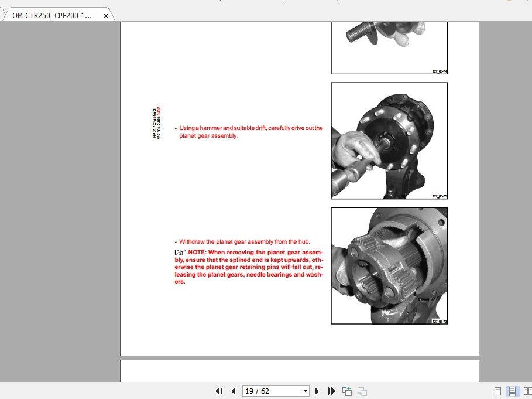This screenshot has height=399, width=532.
Task: Click the top cropped photo 127_05-74
Action: pyautogui.click(x=389, y=47)
